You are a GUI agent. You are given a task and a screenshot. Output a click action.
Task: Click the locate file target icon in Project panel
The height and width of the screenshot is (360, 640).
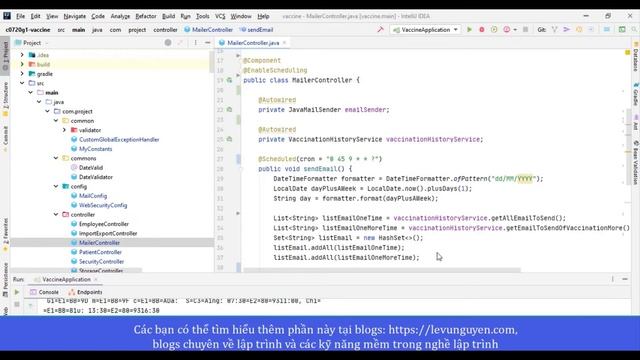pyautogui.click(x=168, y=42)
